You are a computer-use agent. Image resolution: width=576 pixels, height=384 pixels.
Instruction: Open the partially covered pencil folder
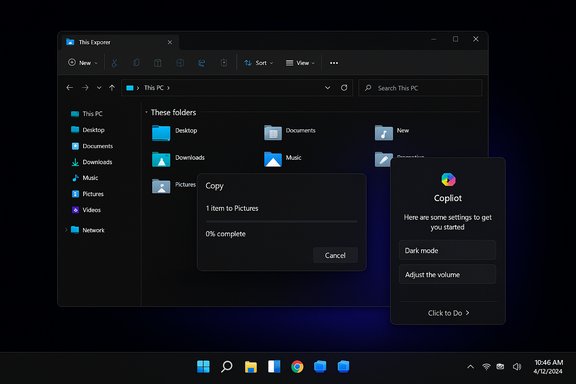pyautogui.click(x=383, y=159)
